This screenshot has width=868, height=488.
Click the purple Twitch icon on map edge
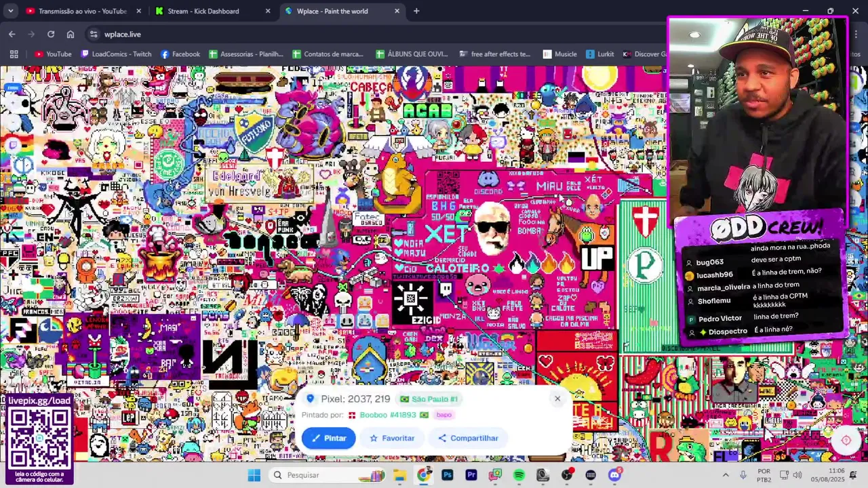(13, 144)
